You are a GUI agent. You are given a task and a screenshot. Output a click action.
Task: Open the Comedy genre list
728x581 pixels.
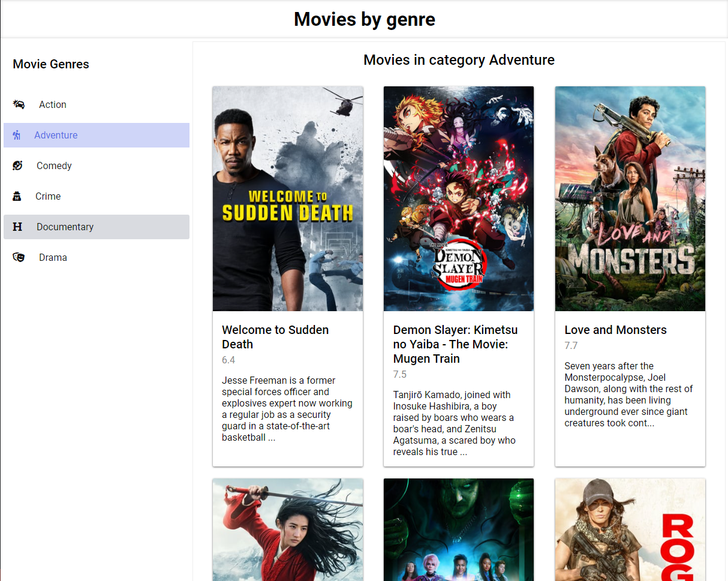pyautogui.click(x=97, y=165)
